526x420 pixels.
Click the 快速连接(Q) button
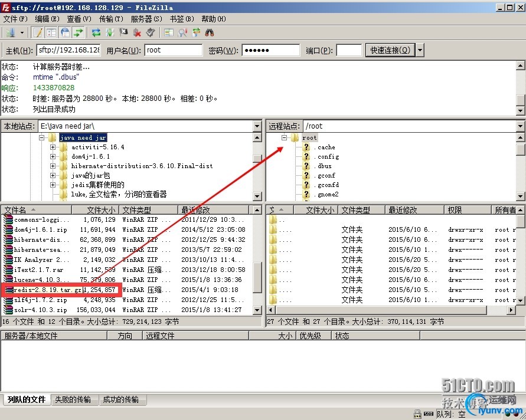(x=390, y=50)
